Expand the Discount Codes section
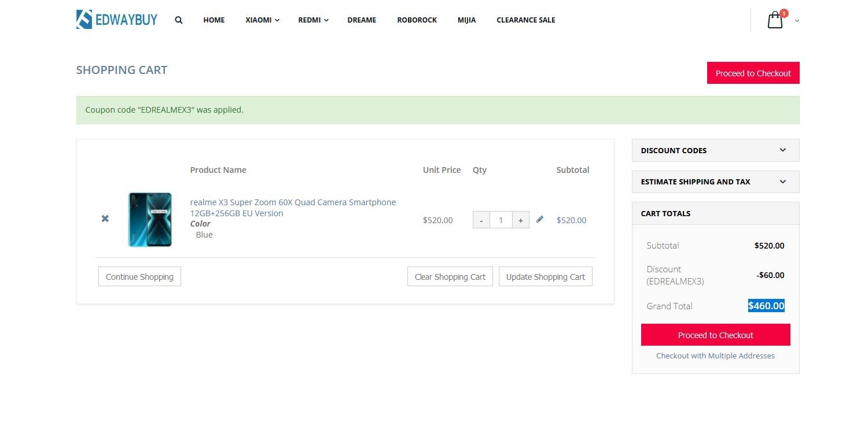Image resolution: width=868 pixels, height=422 pixels. point(715,150)
